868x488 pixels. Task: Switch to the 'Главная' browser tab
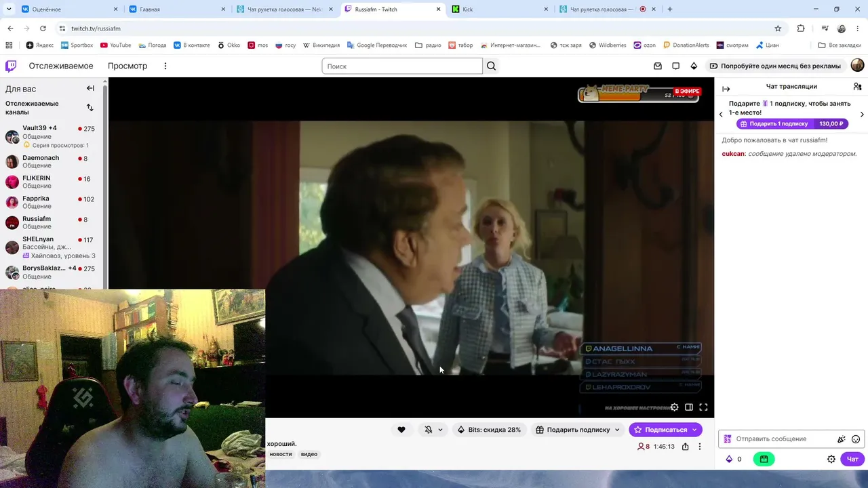176,9
